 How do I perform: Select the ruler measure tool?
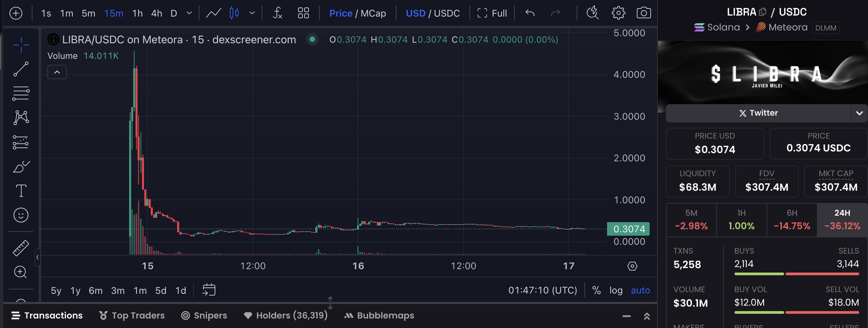click(x=21, y=248)
